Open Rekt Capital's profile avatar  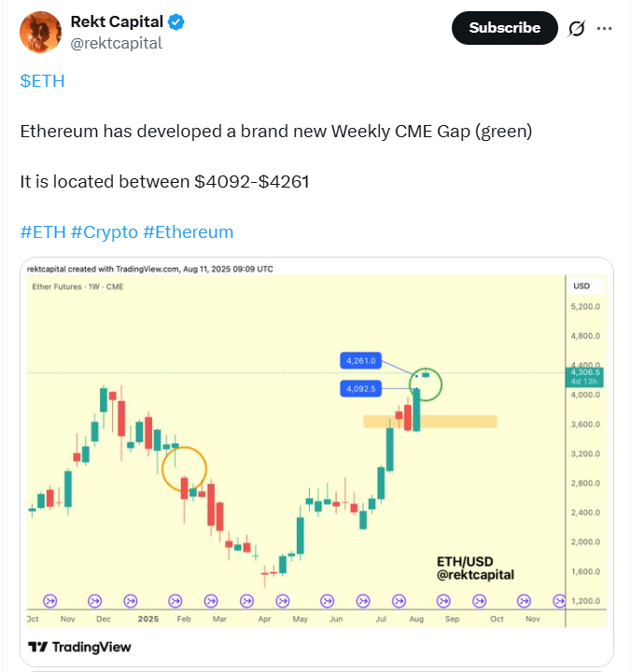41,32
